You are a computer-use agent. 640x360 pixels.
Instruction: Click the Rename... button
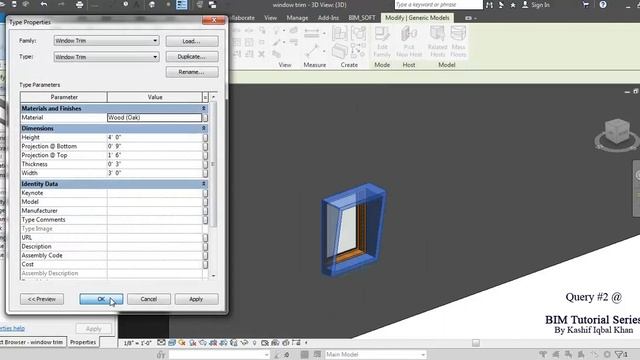tap(192, 72)
